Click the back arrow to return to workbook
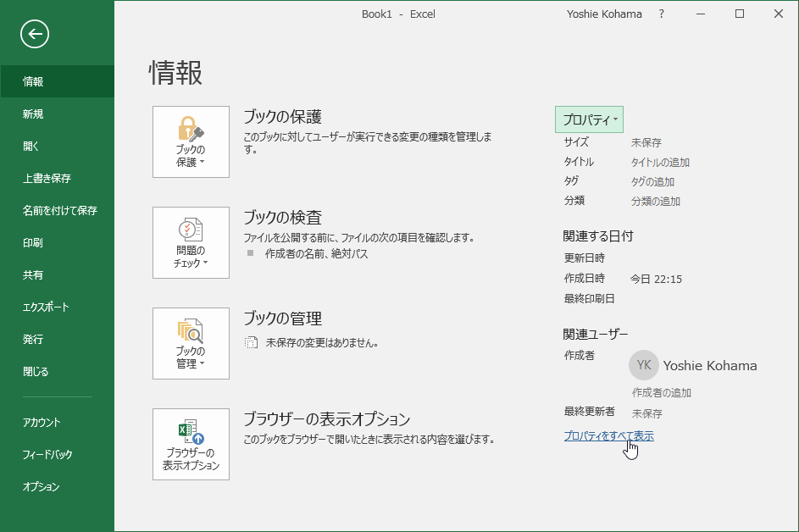 pos(35,34)
